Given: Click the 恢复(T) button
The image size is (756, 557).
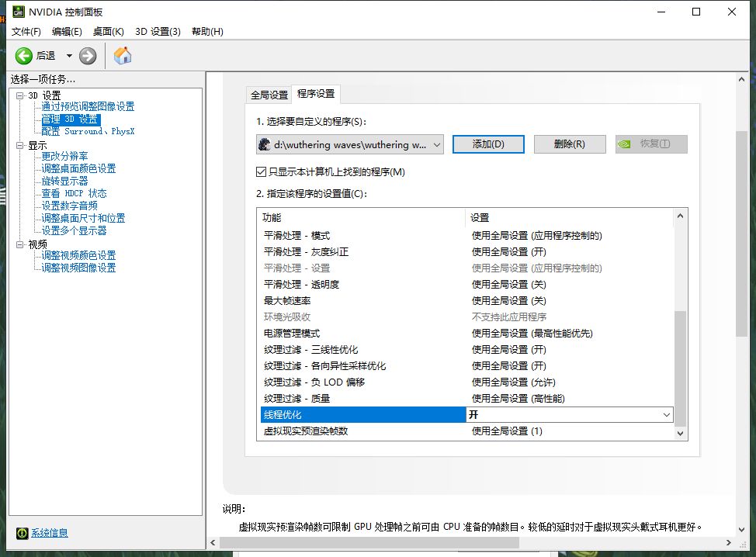Looking at the screenshot, I should (651, 144).
